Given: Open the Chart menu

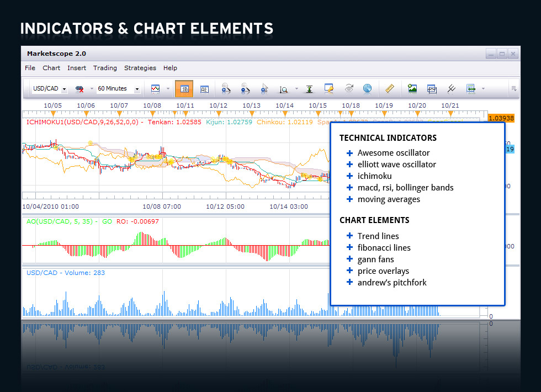Looking at the screenshot, I should (51, 68).
